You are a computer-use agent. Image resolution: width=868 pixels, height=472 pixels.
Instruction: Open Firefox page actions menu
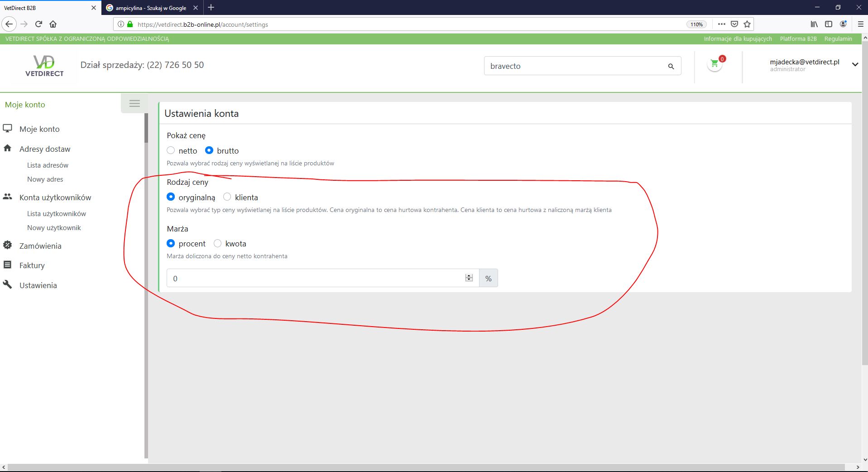pos(721,24)
